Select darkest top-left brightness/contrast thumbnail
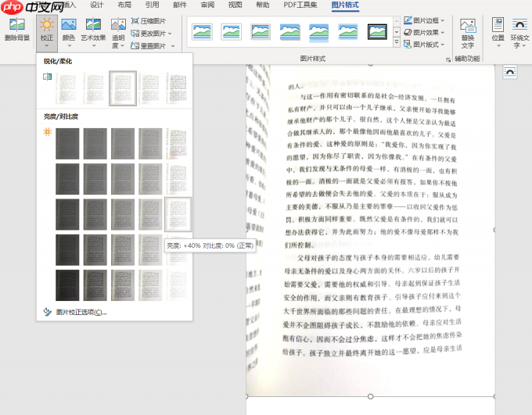The height and width of the screenshot is (415, 532). pyautogui.click(x=67, y=144)
